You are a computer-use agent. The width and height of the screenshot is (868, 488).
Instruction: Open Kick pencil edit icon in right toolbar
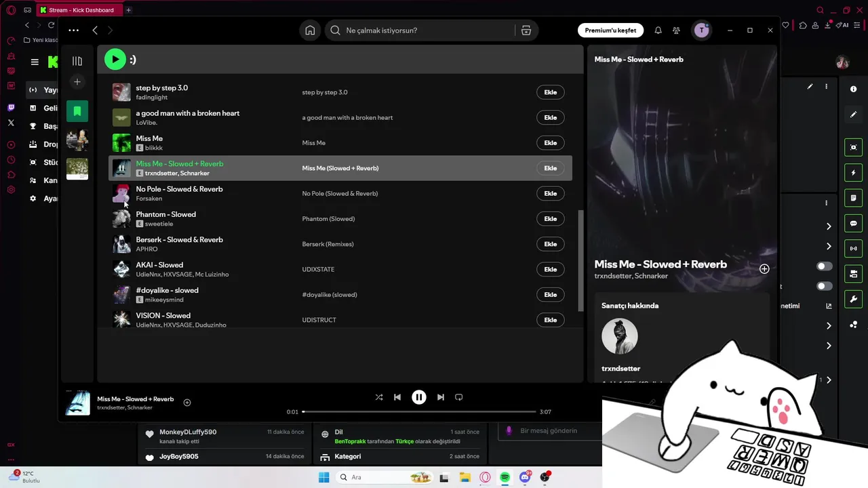854,115
